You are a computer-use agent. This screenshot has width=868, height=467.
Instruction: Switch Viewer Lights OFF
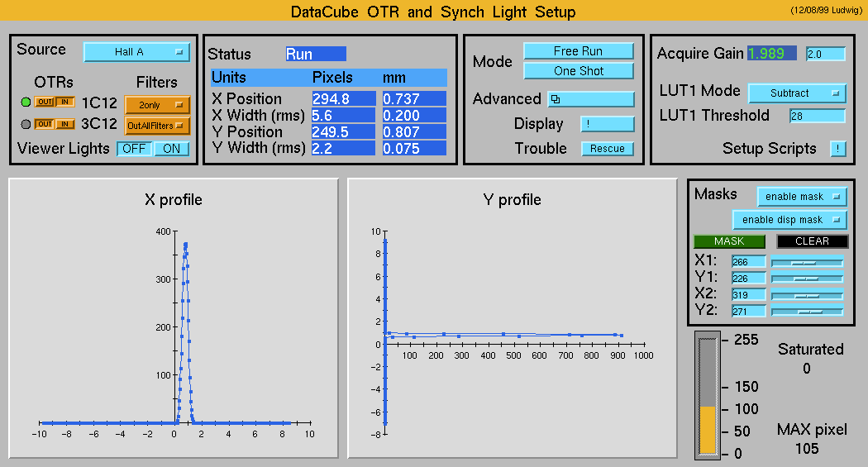click(132, 149)
